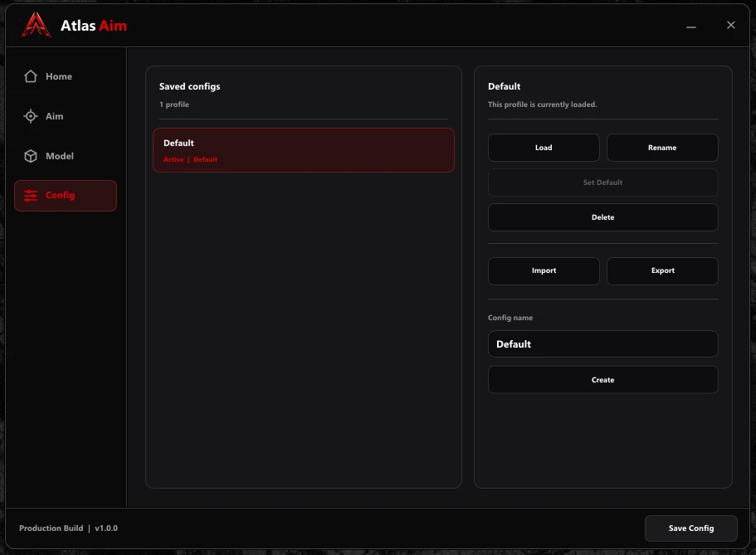This screenshot has width=756, height=555.
Task: Switch to the Aim tab
Action: [66, 116]
